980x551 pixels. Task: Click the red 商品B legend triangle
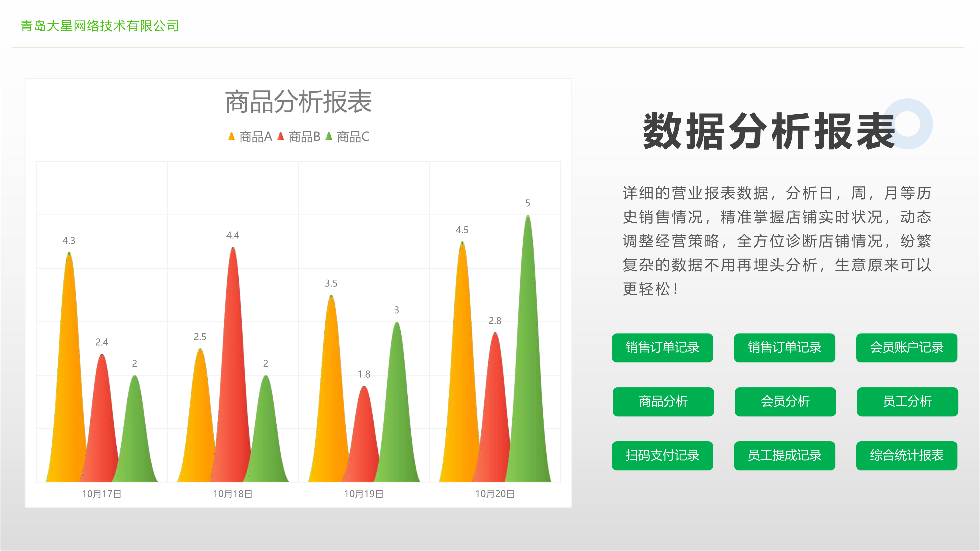(x=281, y=136)
